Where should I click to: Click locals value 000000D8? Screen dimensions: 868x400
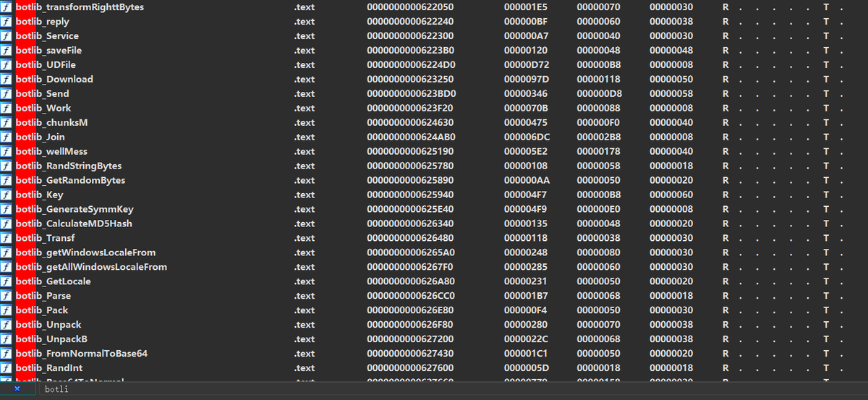click(x=598, y=93)
